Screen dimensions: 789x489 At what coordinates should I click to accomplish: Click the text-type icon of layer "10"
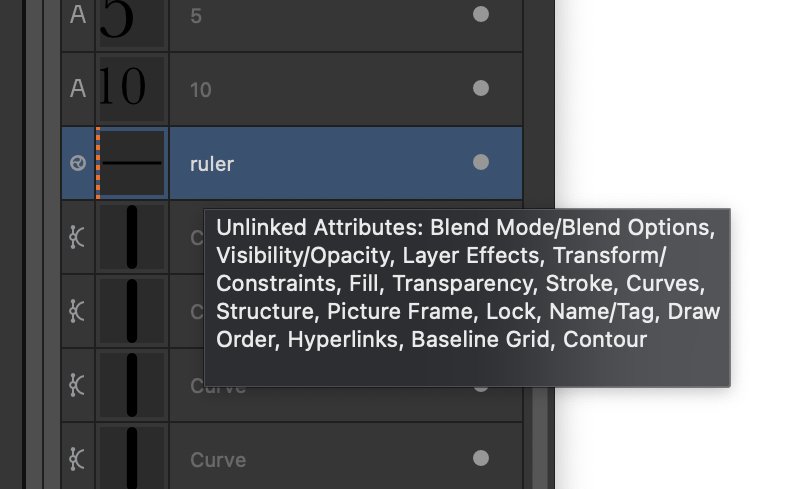[x=78, y=89]
